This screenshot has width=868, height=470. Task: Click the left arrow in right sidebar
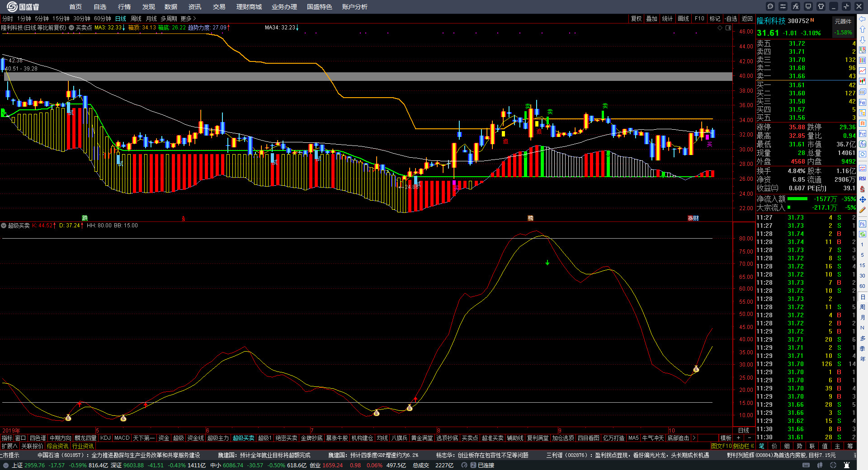(x=863, y=19)
